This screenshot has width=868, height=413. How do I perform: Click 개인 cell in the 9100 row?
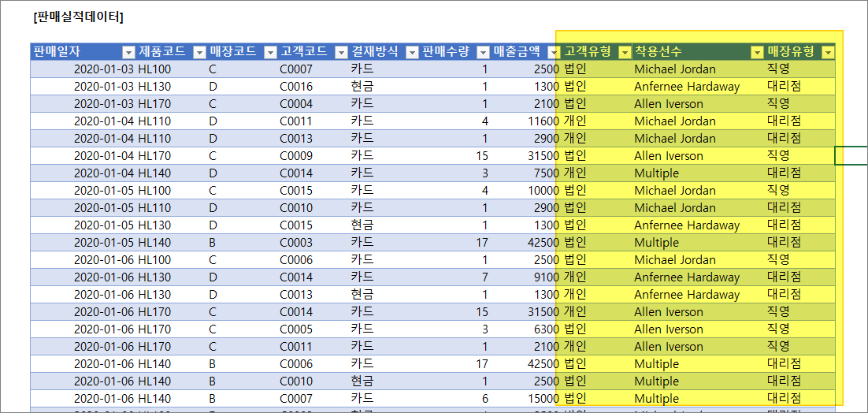click(x=597, y=277)
